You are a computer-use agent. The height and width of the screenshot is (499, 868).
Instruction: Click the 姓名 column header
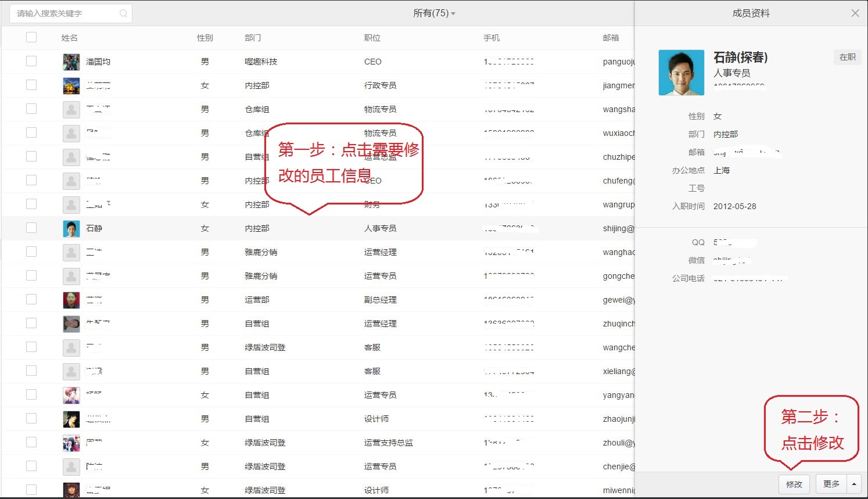(70, 38)
